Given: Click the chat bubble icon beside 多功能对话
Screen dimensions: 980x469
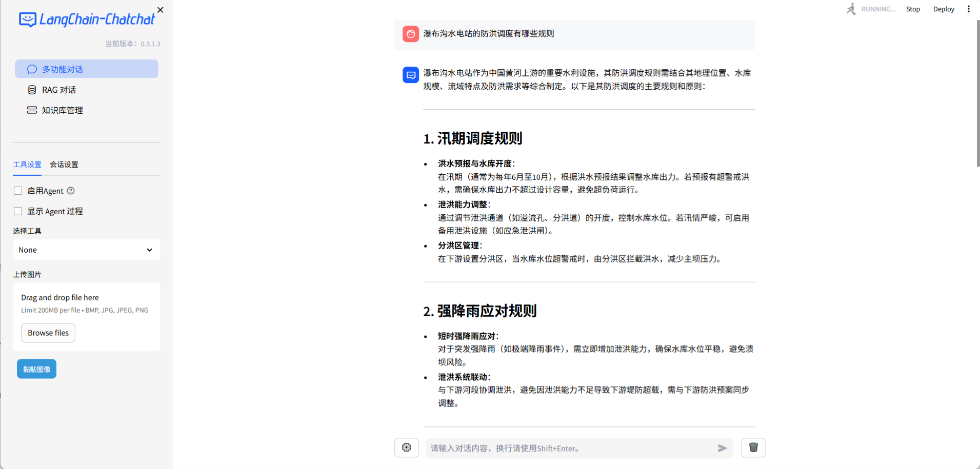Looking at the screenshot, I should click(32, 69).
